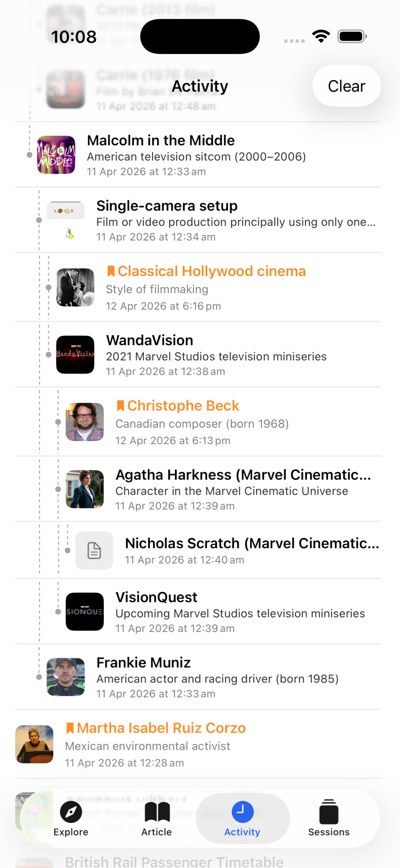The width and height of the screenshot is (400, 868).
Task: Open the Classical Hollywood cinema thumbnail
Action: pos(75,288)
